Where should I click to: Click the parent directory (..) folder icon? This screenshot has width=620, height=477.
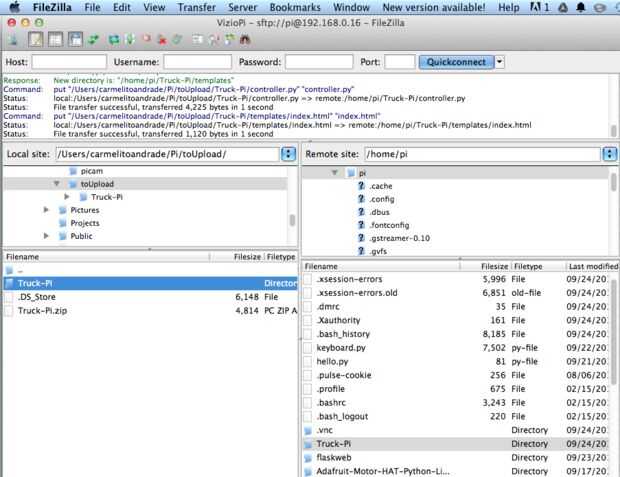[x=9, y=271]
